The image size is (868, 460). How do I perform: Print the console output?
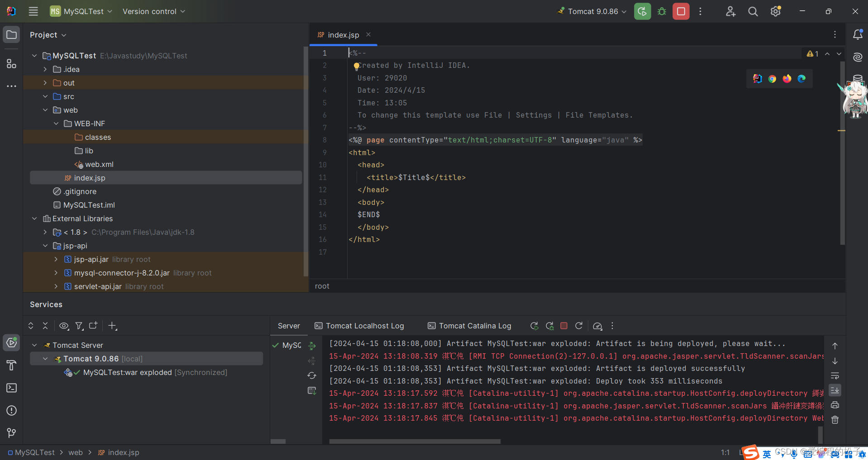[x=835, y=405]
